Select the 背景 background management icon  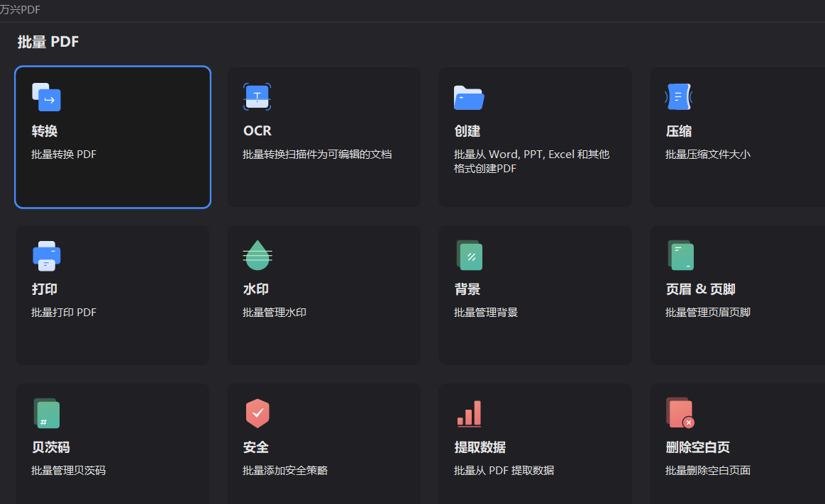(468, 255)
